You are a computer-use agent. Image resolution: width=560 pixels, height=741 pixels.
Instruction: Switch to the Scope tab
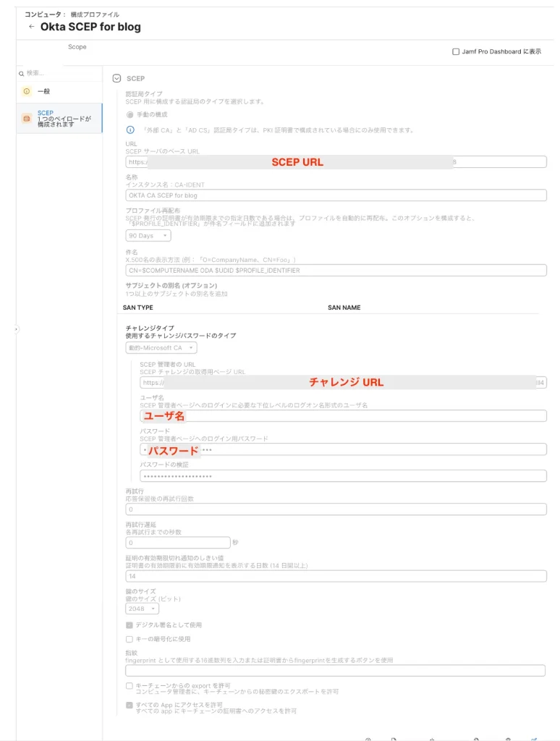pyautogui.click(x=77, y=47)
